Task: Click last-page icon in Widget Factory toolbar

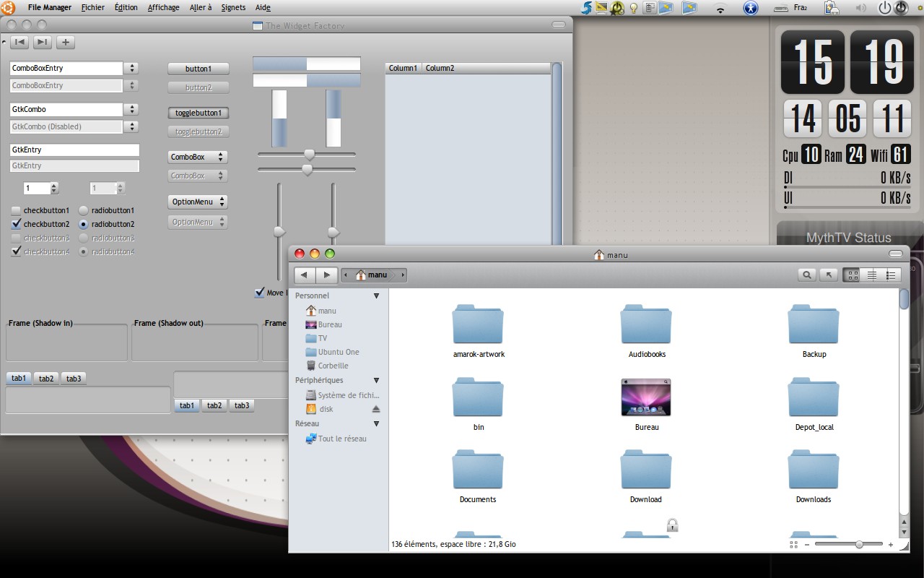Action: coord(43,42)
